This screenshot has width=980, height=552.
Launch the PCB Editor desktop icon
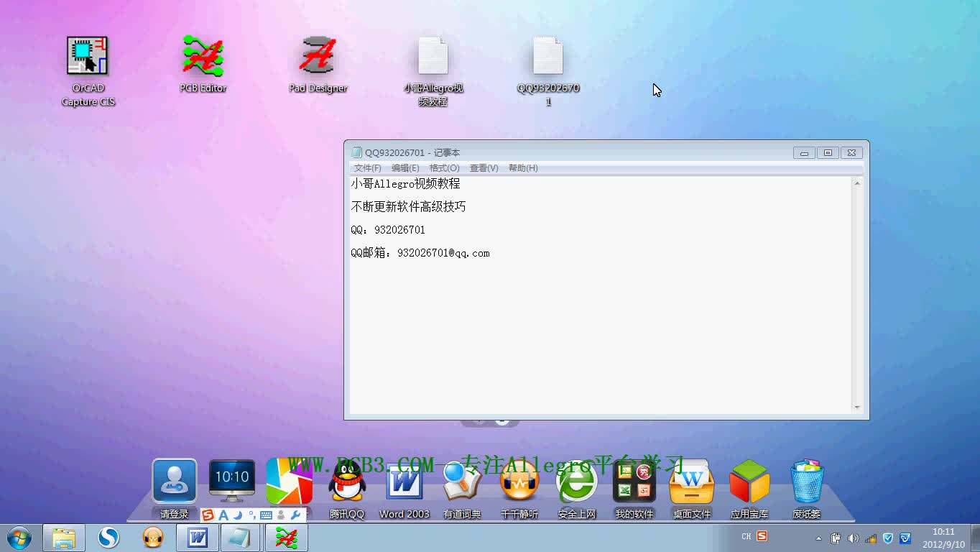coord(203,65)
